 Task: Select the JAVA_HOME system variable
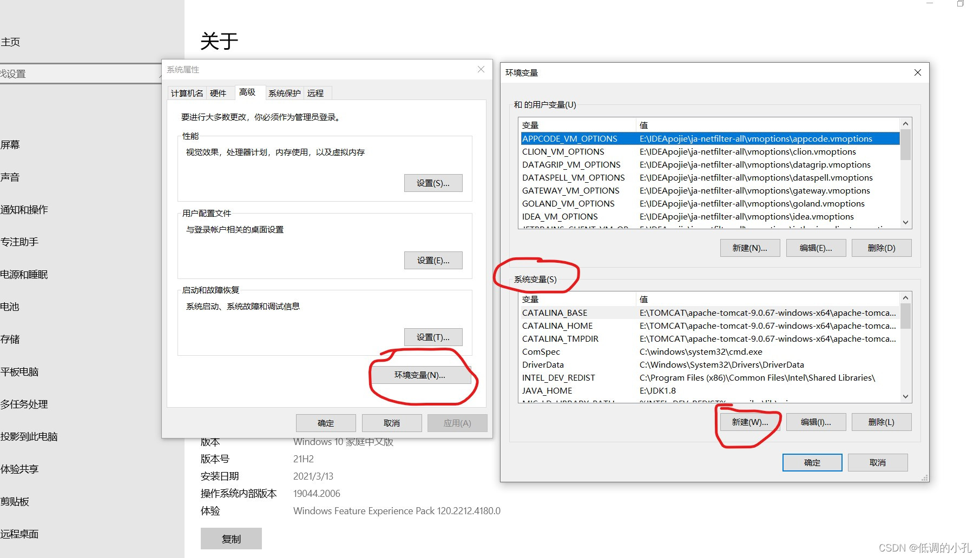coord(709,390)
